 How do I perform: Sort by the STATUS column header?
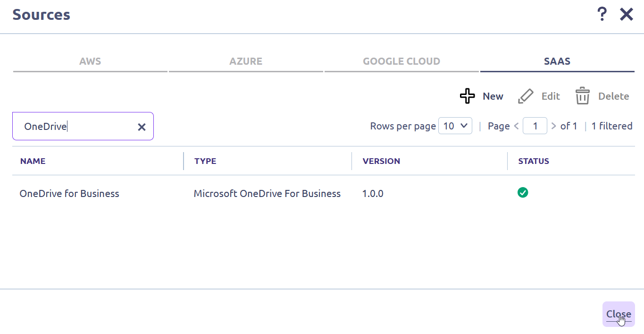534,161
